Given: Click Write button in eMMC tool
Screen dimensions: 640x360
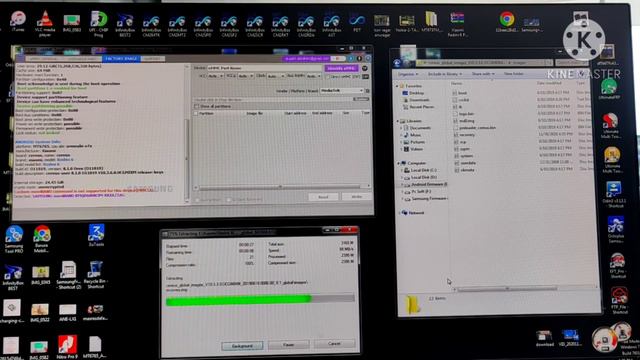Looking at the screenshot, I should click(x=357, y=197).
